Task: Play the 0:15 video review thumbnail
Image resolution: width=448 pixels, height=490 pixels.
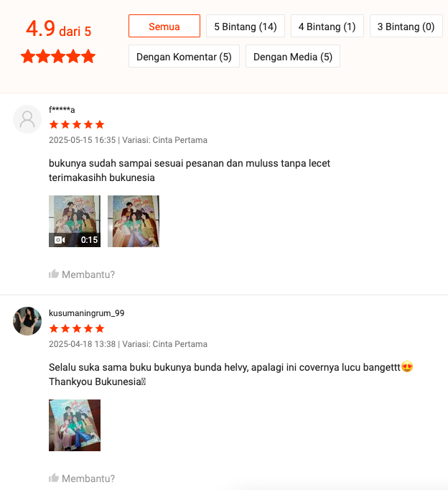Action: (75, 221)
